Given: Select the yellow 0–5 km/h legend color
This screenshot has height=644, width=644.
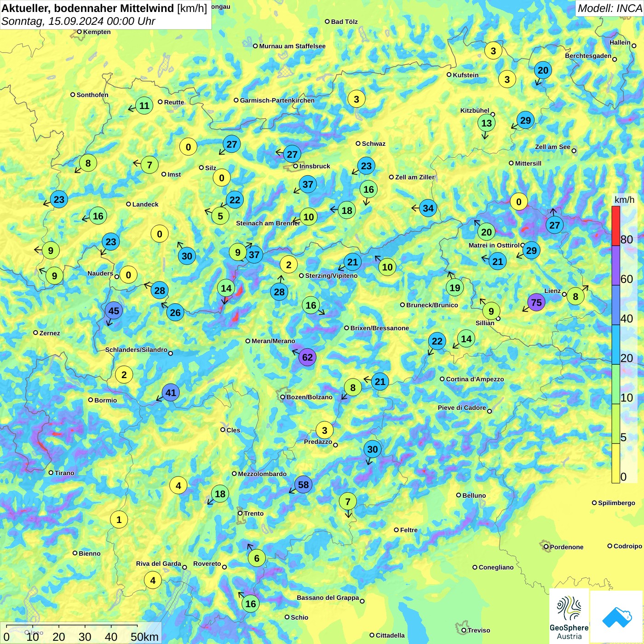Looking at the screenshot, I should click(615, 464).
